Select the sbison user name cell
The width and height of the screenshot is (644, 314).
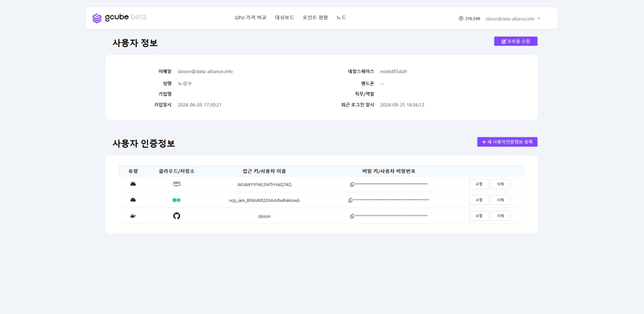[x=264, y=216]
